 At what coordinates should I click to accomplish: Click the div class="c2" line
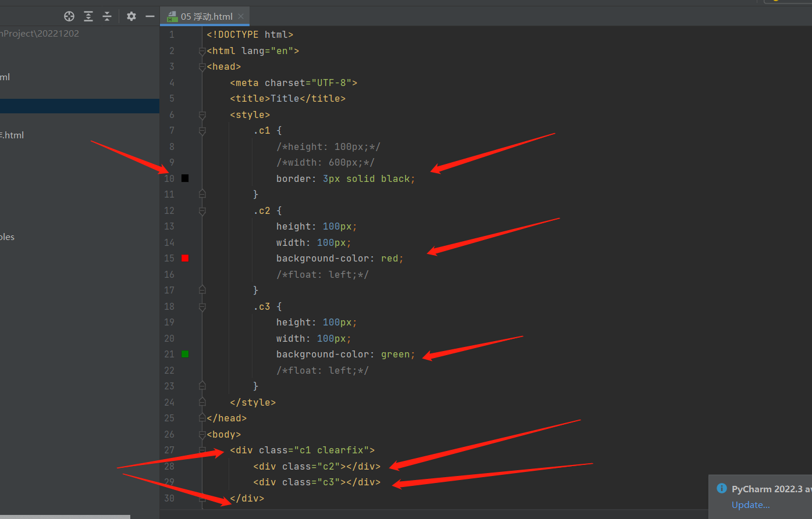tap(317, 467)
